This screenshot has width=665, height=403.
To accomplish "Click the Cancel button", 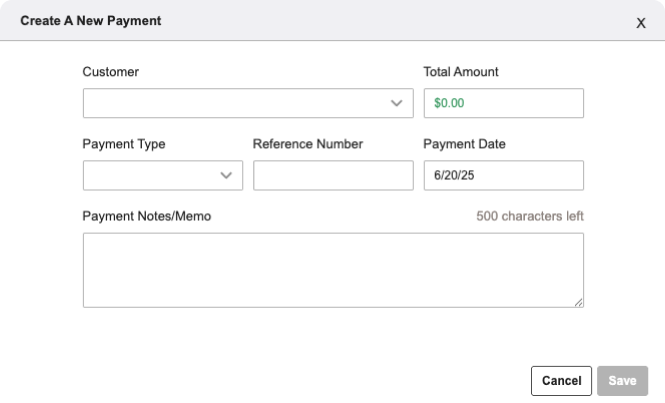I will (561, 381).
